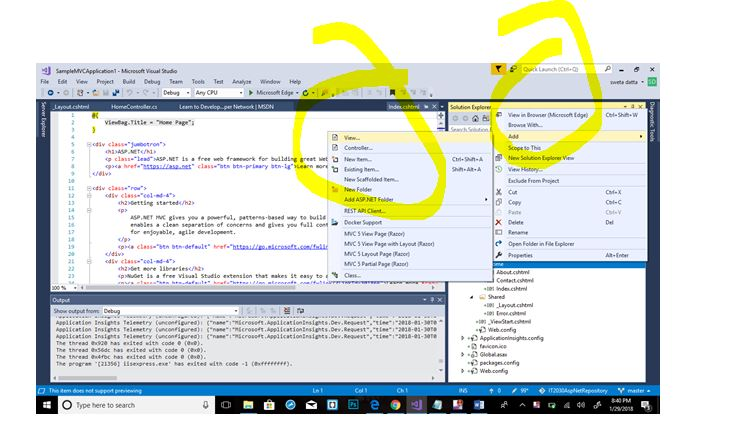The width and height of the screenshot is (733, 433).
Task: Open the Microsoft Edge browser target dropdown
Action: (x=297, y=93)
